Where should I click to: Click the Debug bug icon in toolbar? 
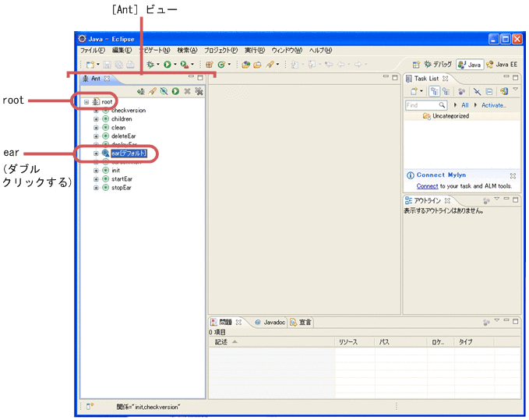click(150, 64)
